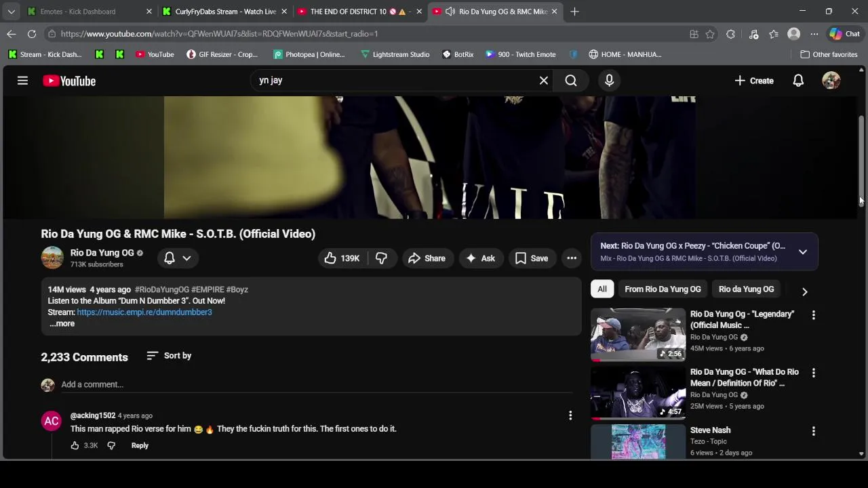Open a new browser tab
868x488 pixels.
[574, 12]
